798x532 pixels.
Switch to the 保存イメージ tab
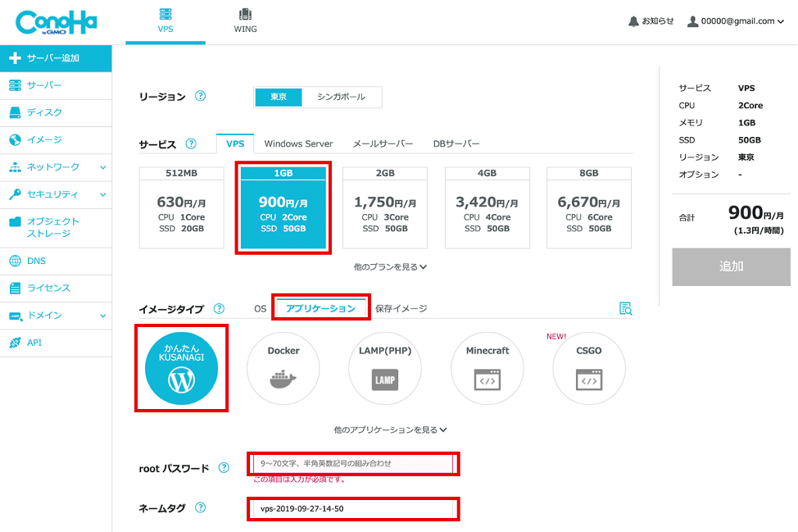point(401,308)
